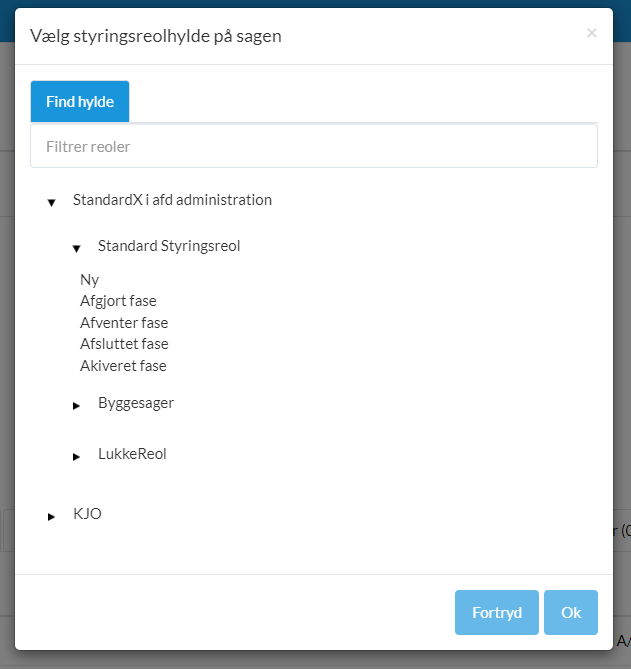Viewport: 631px width, 669px height.
Task: Collapse the StandardX i afd administration arrow
Action: point(51,202)
